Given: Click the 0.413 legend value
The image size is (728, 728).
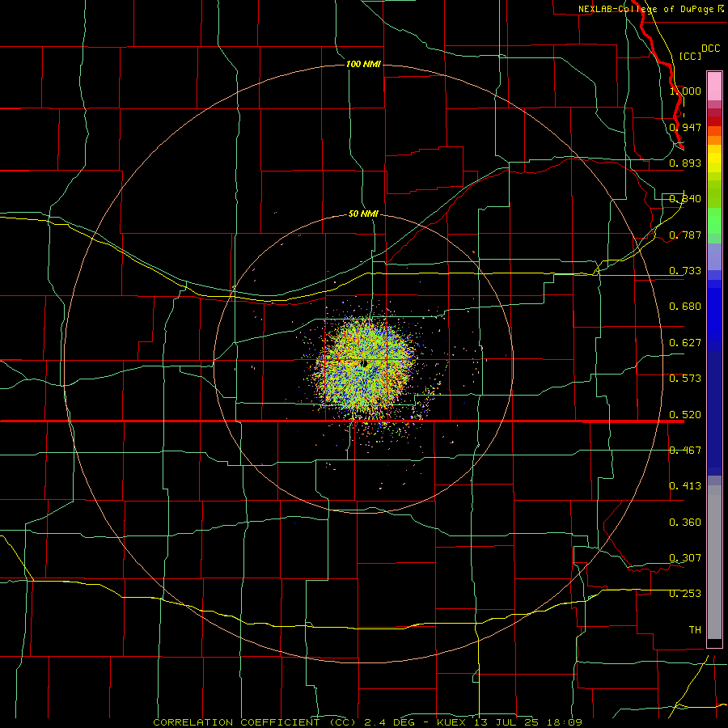Looking at the screenshot, I should pyautogui.click(x=685, y=486).
